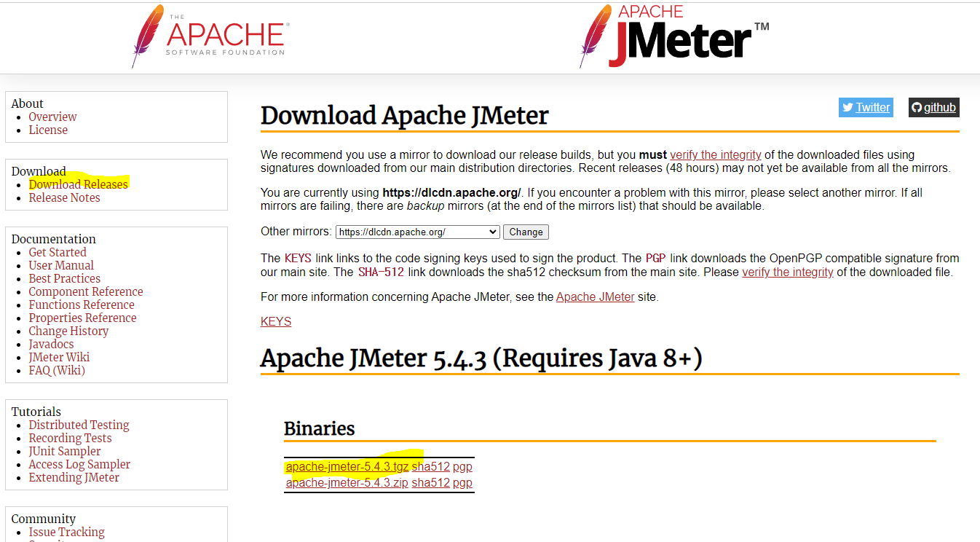The width and height of the screenshot is (980, 542).
Task: Open JUnit Sampler tutorial
Action: tap(65, 451)
